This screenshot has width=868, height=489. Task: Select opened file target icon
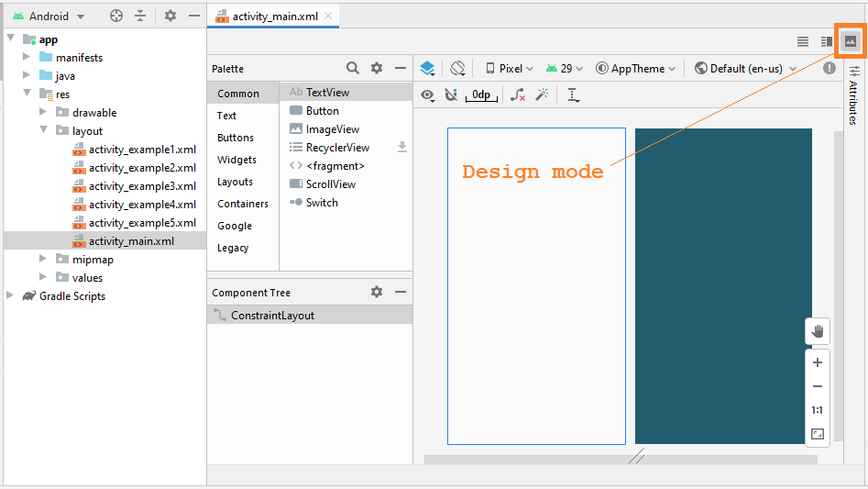(x=116, y=17)
